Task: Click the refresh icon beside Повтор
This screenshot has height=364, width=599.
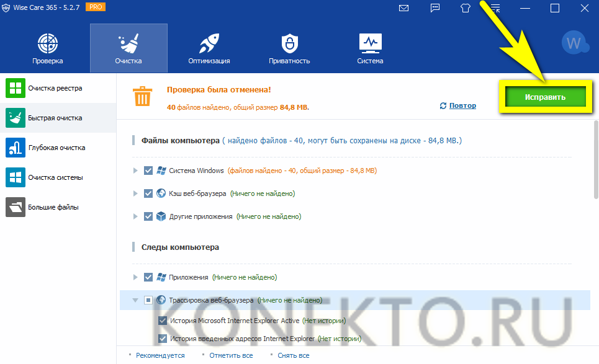Action: tap(443, 105)
